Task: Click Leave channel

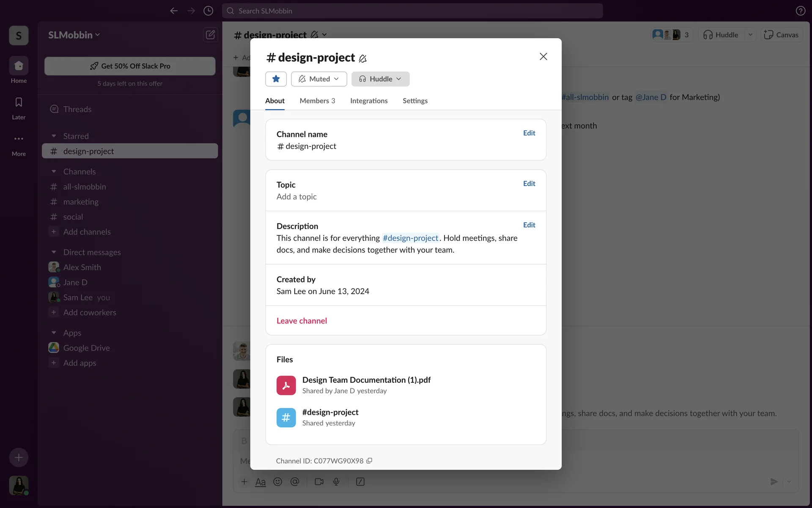Action: click(302, 321)
